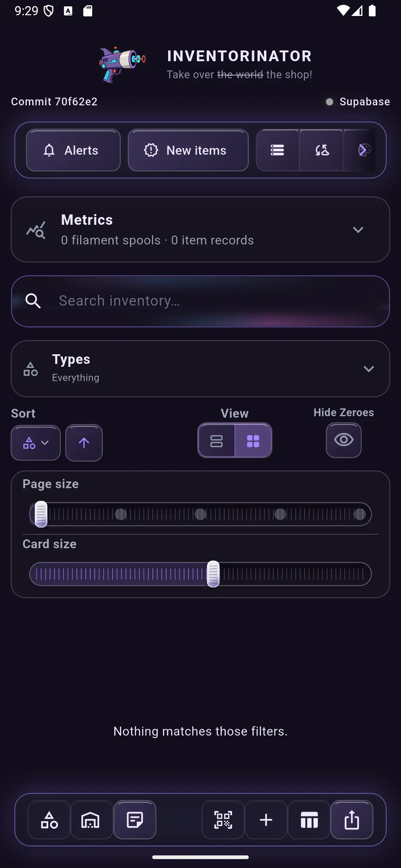This screenshot has width=401, height=868.
Task: Click the Card size slider track
Action: click(200, 574)
